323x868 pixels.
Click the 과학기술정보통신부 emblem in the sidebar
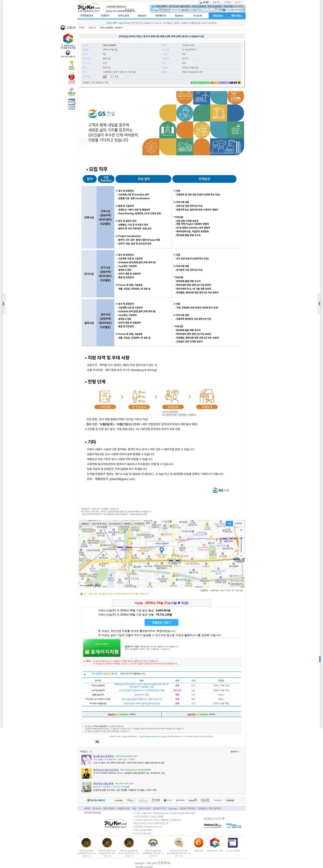[68, 54]
